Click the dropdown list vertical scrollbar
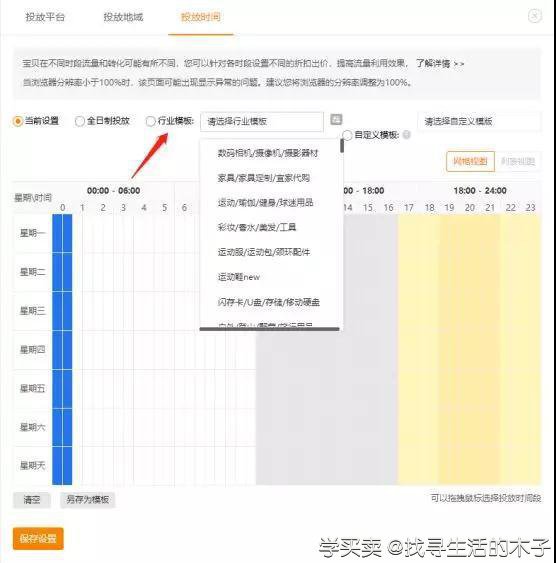 [x=342, y=145]
